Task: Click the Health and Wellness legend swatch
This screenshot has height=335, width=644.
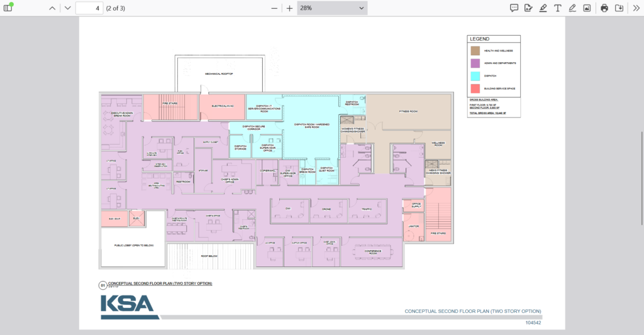Action: click(x=477, y=49)
